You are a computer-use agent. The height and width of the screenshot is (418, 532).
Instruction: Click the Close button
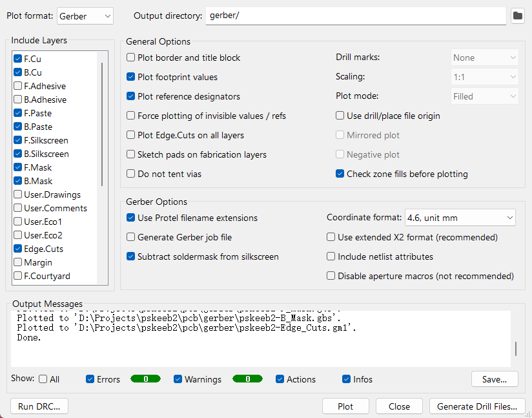pos(399,406)
